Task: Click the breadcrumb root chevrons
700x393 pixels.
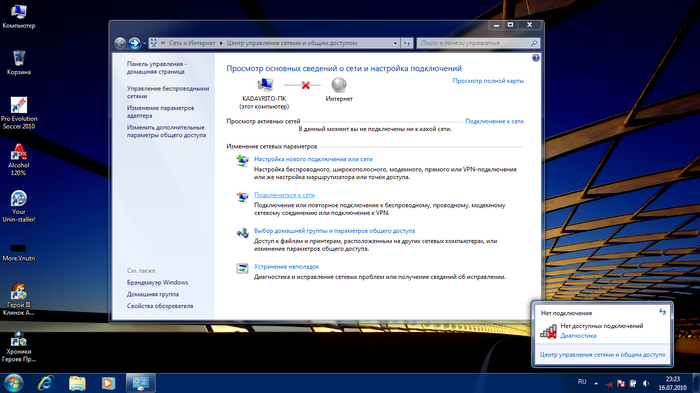Action: [163, 43]
